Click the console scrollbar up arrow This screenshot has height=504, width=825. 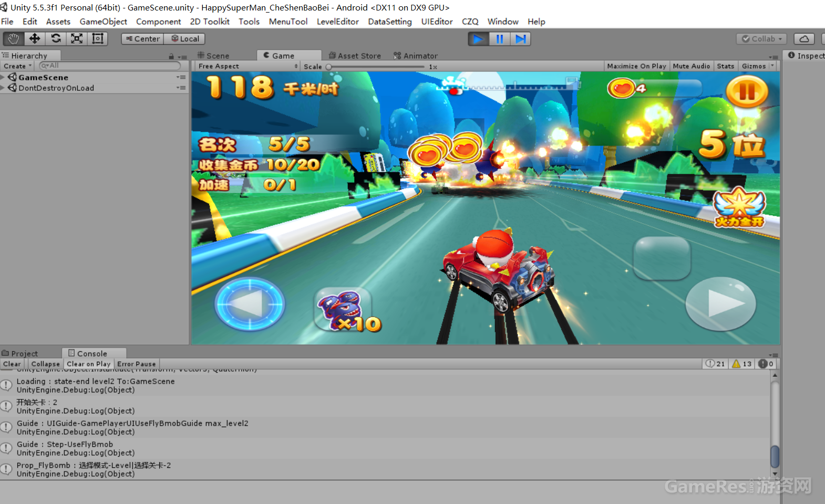[775, 375]
